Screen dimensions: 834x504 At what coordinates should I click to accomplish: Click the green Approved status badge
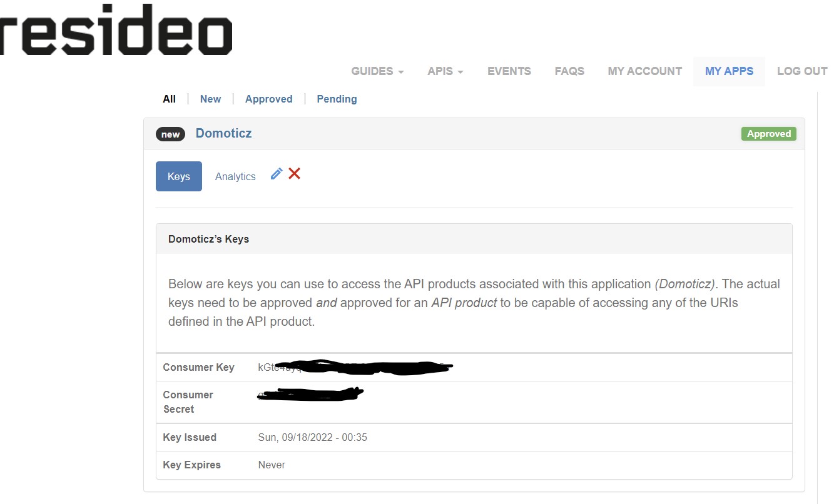click(769, 134)
